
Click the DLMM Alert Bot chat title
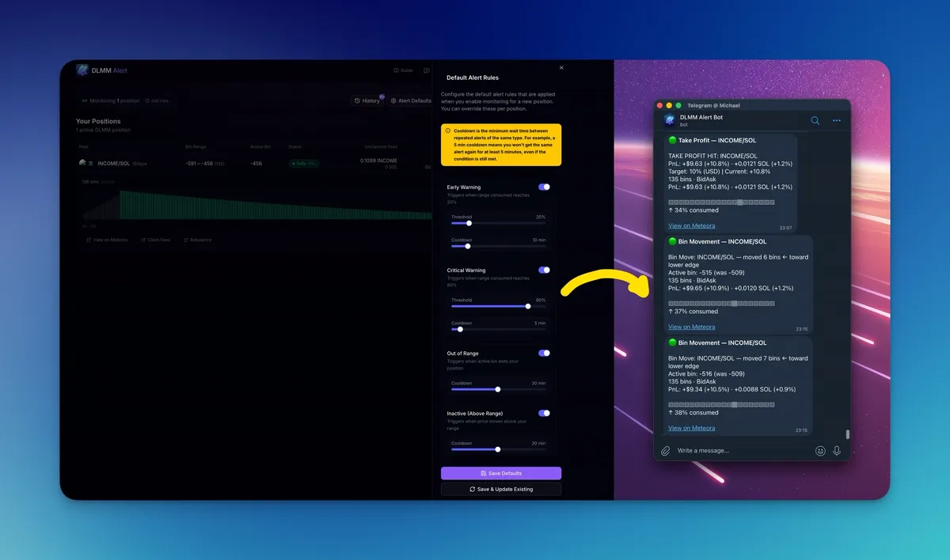tap(701, 117)
